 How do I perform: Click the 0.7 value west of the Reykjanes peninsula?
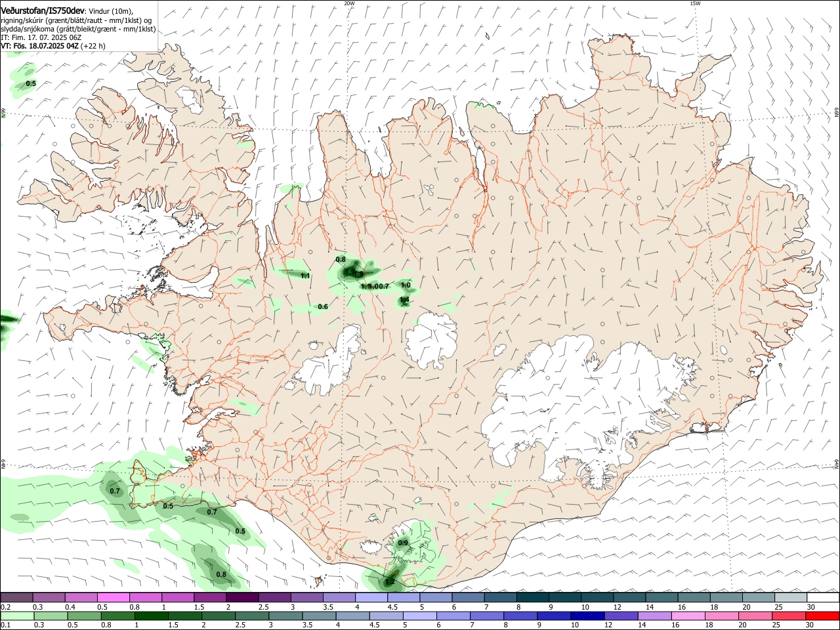(x=115, y=491)
